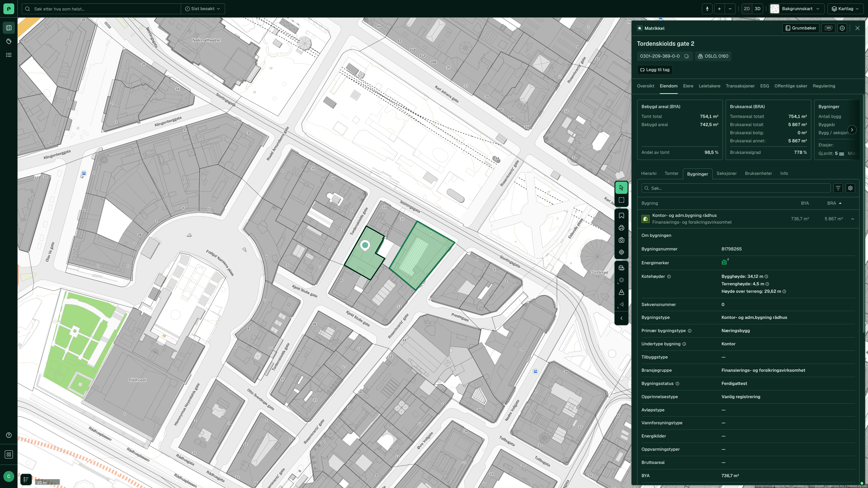Open the measure tape tool
868x488 pixels.
tap(621, 268)
